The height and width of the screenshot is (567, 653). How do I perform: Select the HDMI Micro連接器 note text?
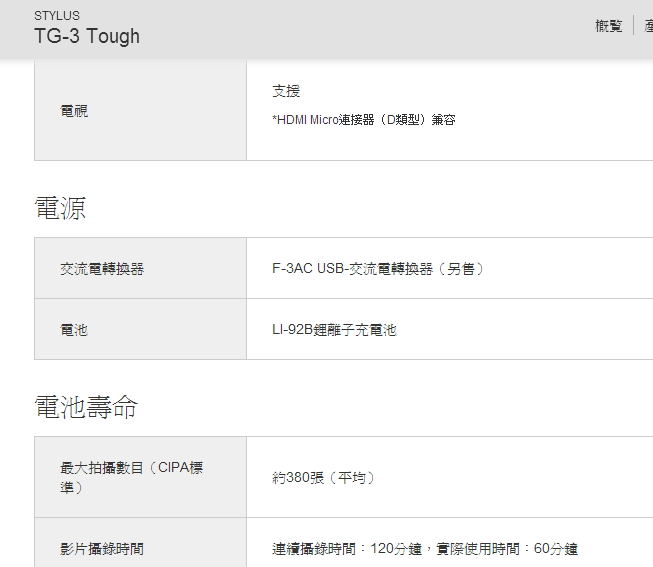click(x=364, y=120)
